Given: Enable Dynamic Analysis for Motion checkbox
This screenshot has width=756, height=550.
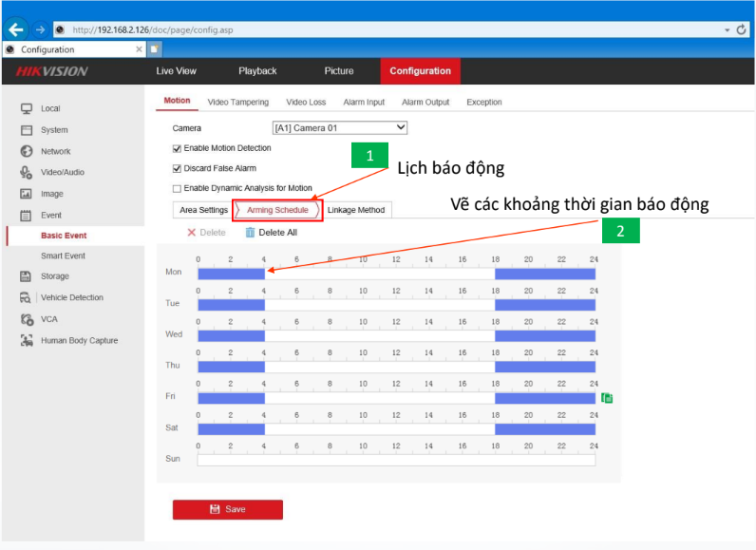Looking at the screenshot, I should pos(177,188).
